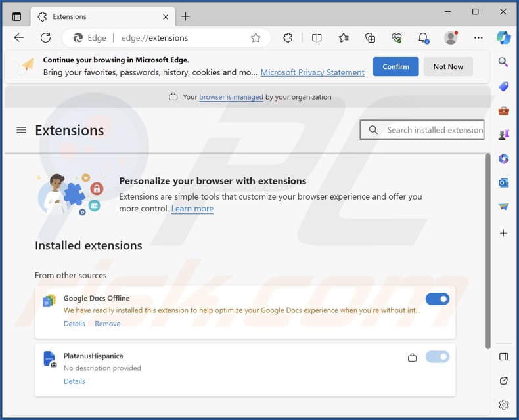Click the 'Installed extensions' heading
This screenshot has width=519, height=420.
(x=89, y=245)
